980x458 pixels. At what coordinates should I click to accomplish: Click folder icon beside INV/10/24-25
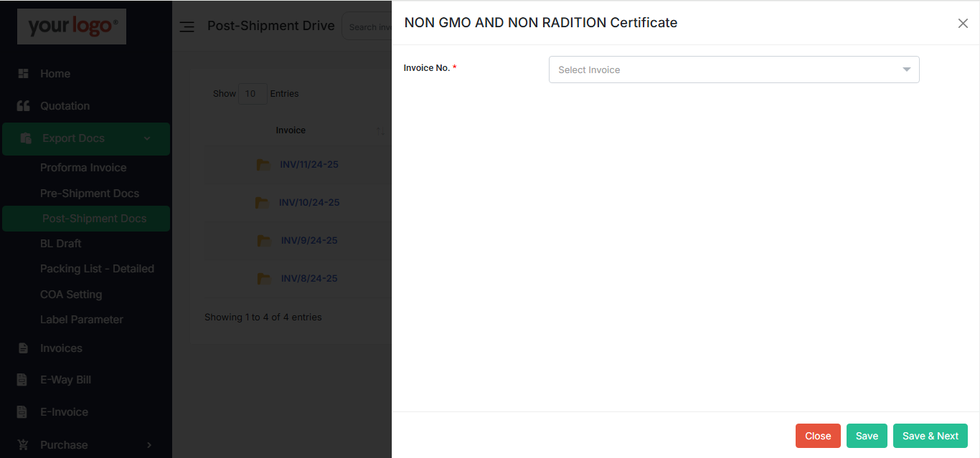pos(262,203)
